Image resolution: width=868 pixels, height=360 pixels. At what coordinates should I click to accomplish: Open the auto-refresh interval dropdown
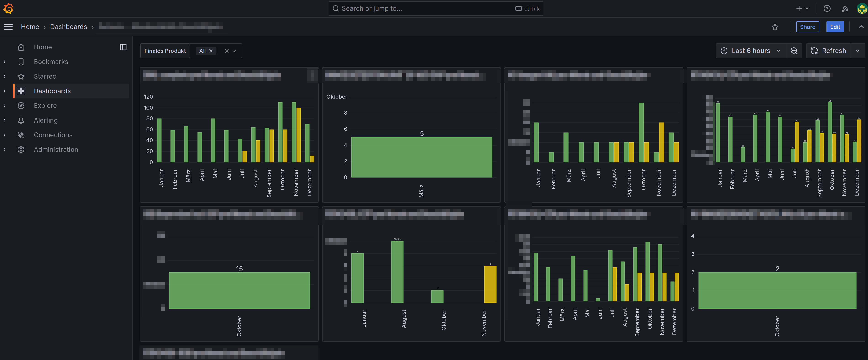click(857, 51)
